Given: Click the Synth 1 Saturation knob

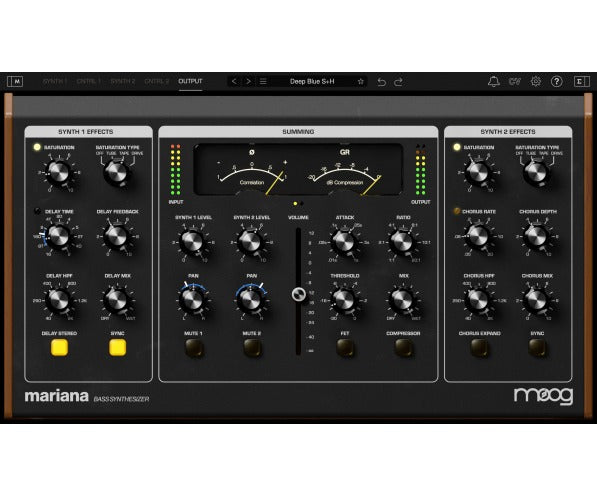Looking at the screenshot, I should tap(59, 173).
